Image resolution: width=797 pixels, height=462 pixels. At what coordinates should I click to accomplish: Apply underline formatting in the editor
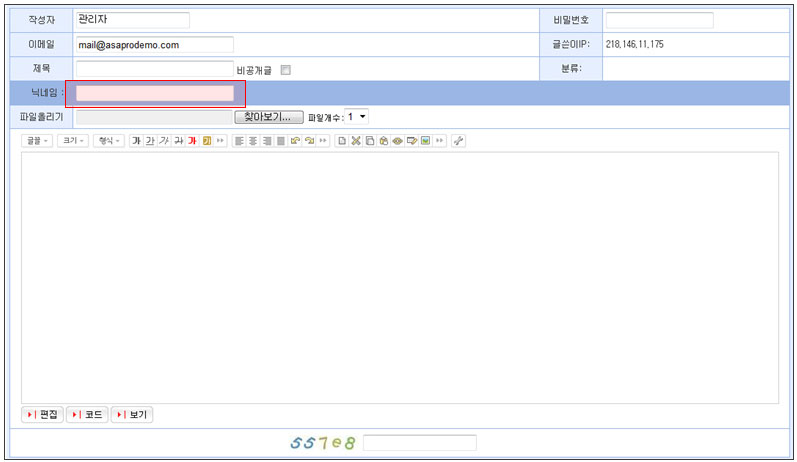pyautogui.click(x=150, y=141)
